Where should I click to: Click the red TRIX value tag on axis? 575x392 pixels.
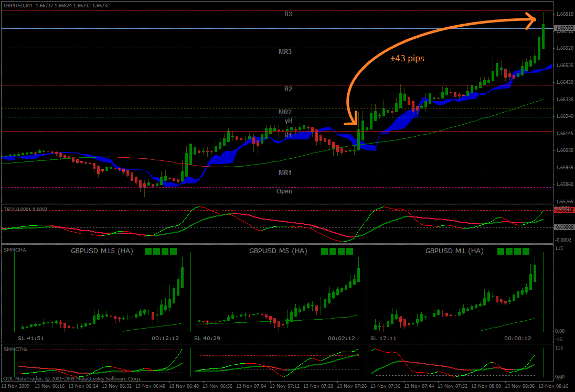pos(564,210)
